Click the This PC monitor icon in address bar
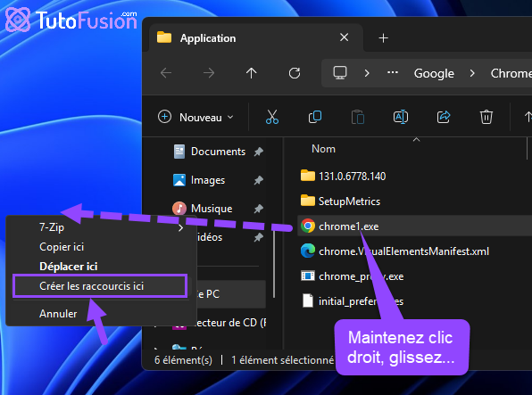The width and height of the screenshot is (532, 395). (x=339, y=72)
